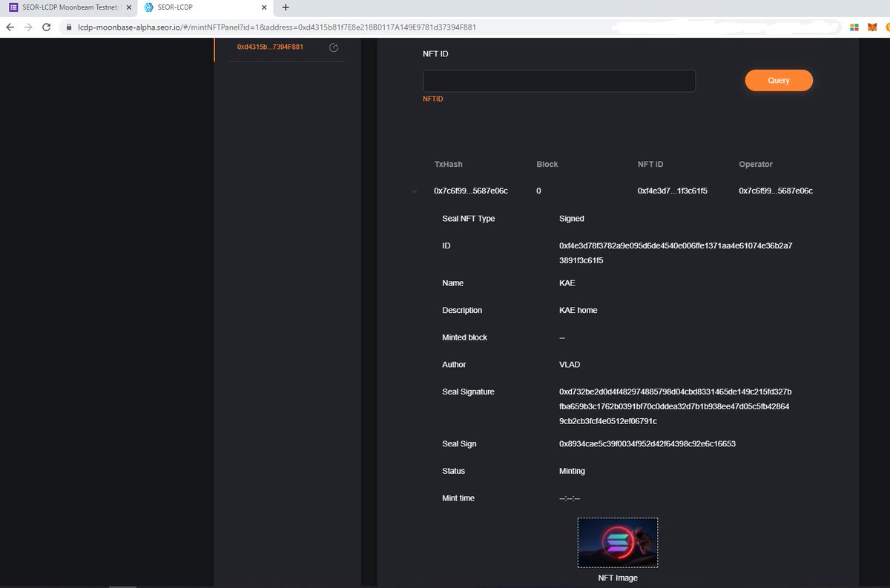890x588 pixels.
Task: Click the TxHash column header
Action: click(448, 164)
